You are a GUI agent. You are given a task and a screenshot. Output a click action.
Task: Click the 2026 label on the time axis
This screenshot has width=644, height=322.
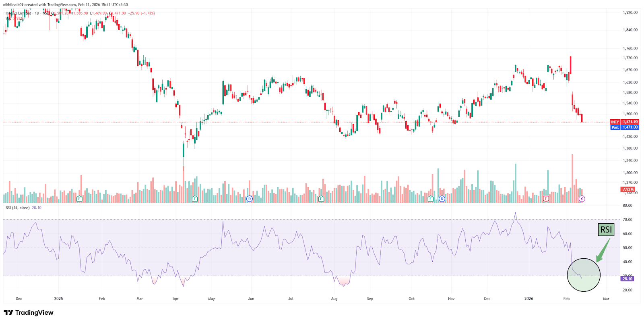(x=528, y=299)
